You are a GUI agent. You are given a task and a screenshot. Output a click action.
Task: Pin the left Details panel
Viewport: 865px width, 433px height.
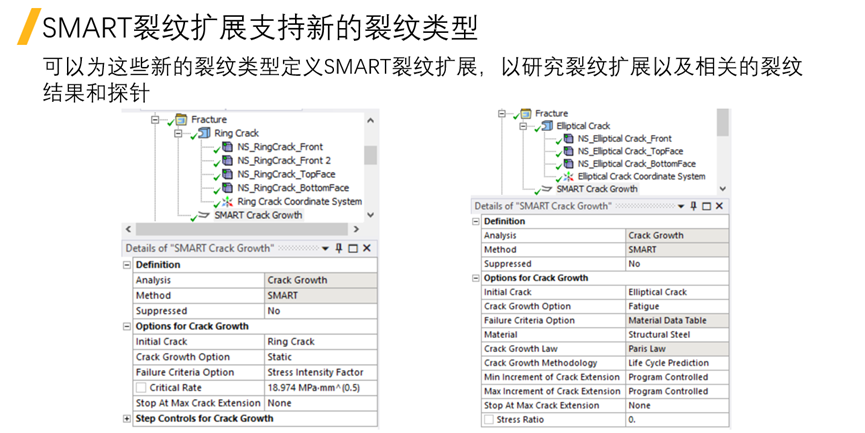coord(339,248)
